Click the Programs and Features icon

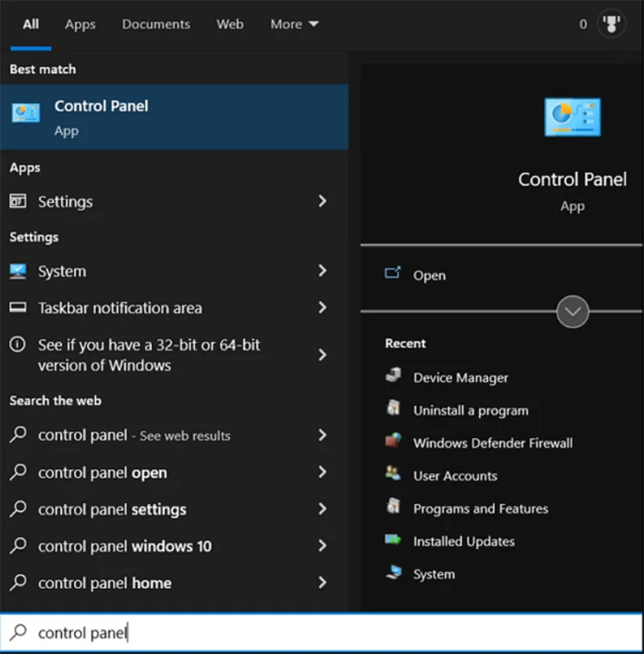(393, 506)
